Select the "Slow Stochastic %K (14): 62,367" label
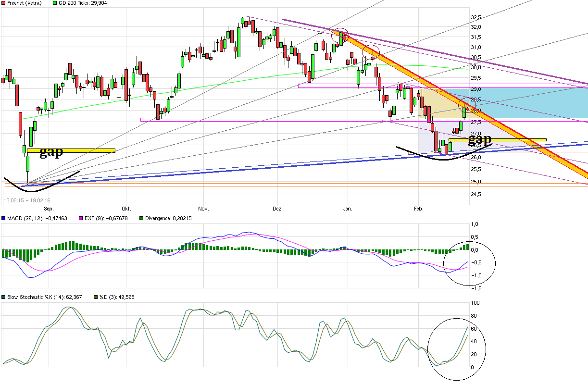 (x=45, y=297)
